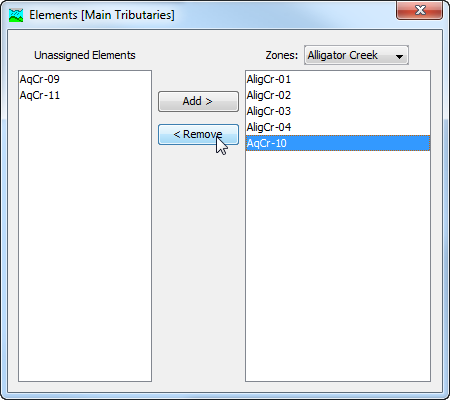Click the Add > button
The image size is (450, 400).
pos(198,101)
